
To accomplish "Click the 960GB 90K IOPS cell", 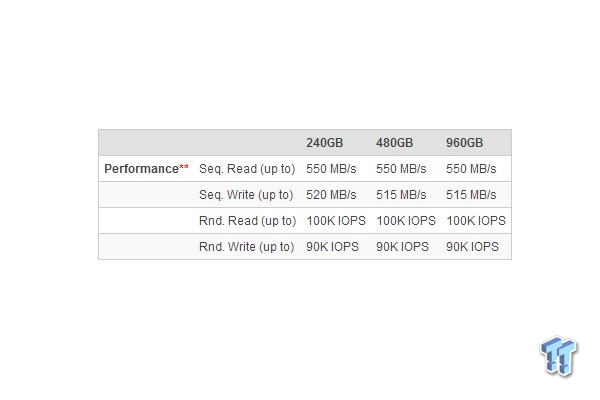I will coord(472,247).
